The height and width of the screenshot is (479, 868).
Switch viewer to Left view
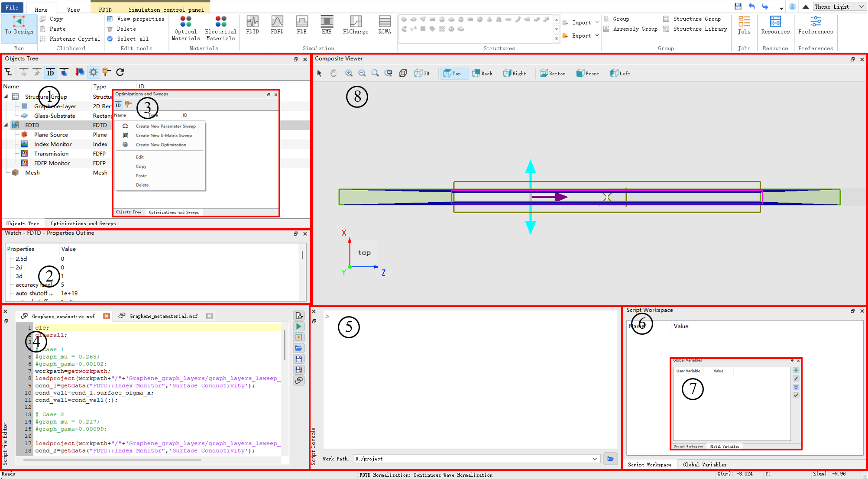[620, 73]
